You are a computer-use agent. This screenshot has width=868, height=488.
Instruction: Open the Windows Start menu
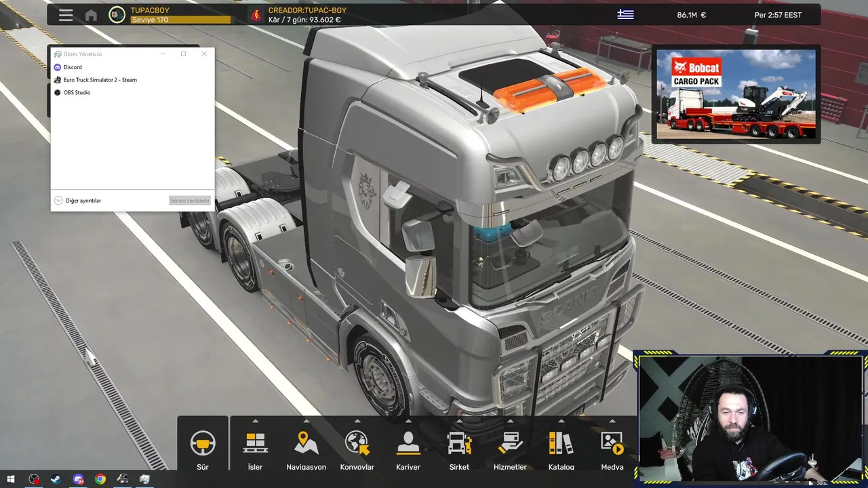11,479
